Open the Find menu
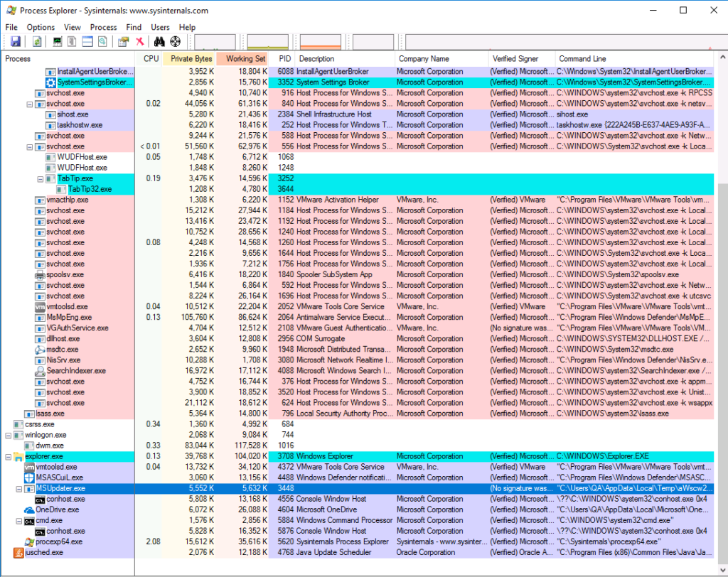 click(134, 28)
